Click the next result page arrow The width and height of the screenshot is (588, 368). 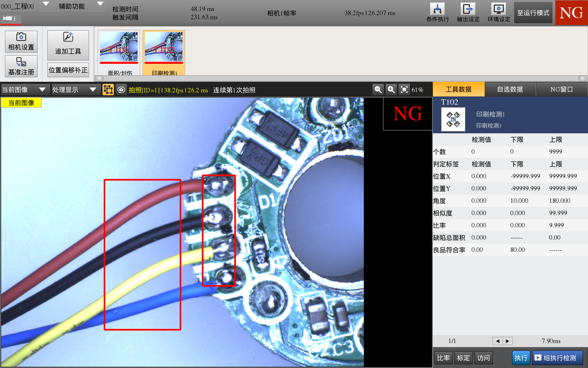coord(508,341)
